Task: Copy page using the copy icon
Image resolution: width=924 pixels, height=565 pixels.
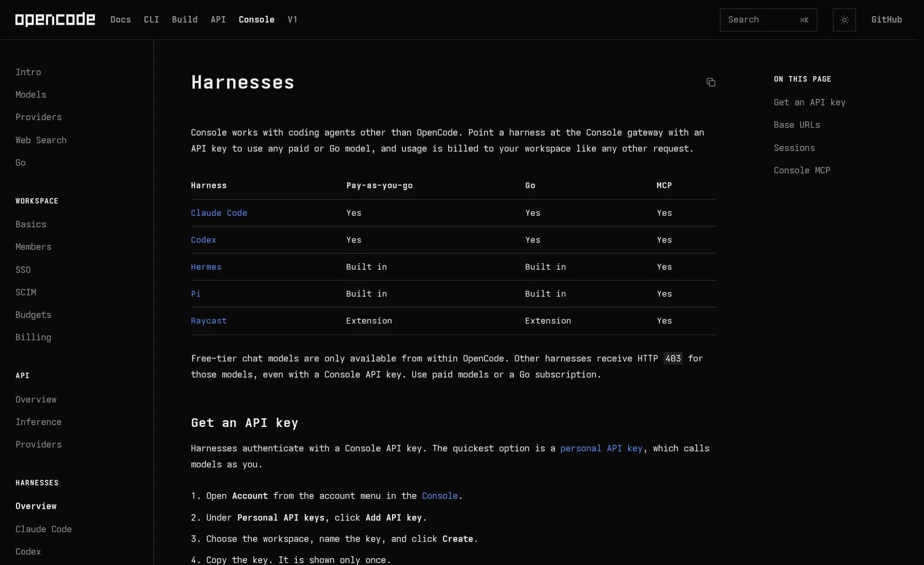Action: pyautogui.click(x=711, y=82)
